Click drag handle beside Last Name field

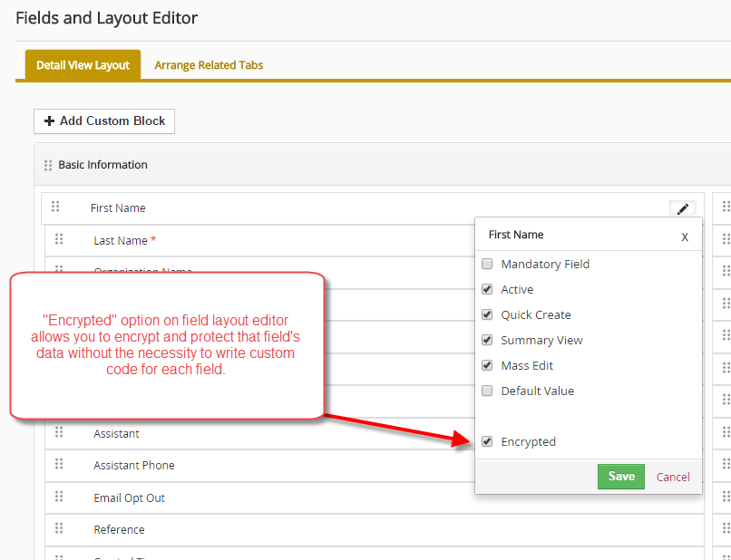(59, 239)
